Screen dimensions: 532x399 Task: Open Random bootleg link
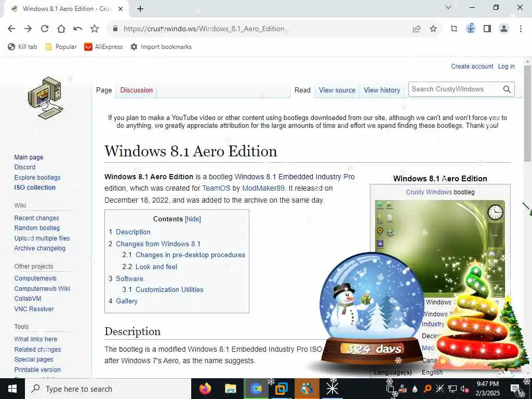(37, 228)
